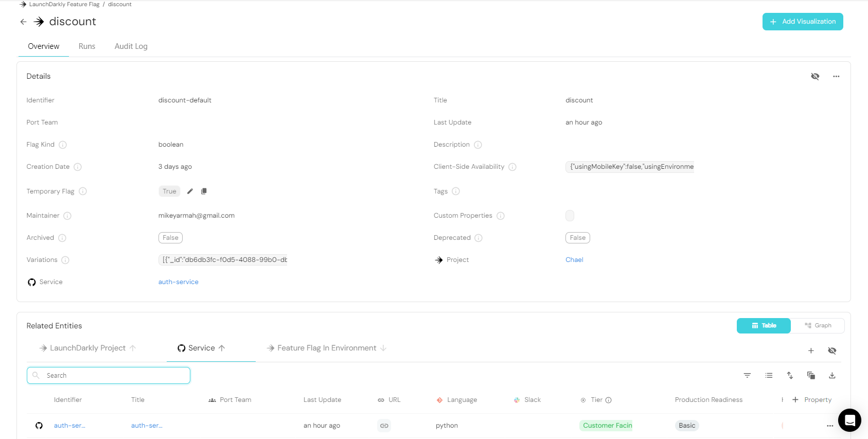Select the LaunchDarkly Project related tab
The image size is (868, 439).
coord(88,348)
